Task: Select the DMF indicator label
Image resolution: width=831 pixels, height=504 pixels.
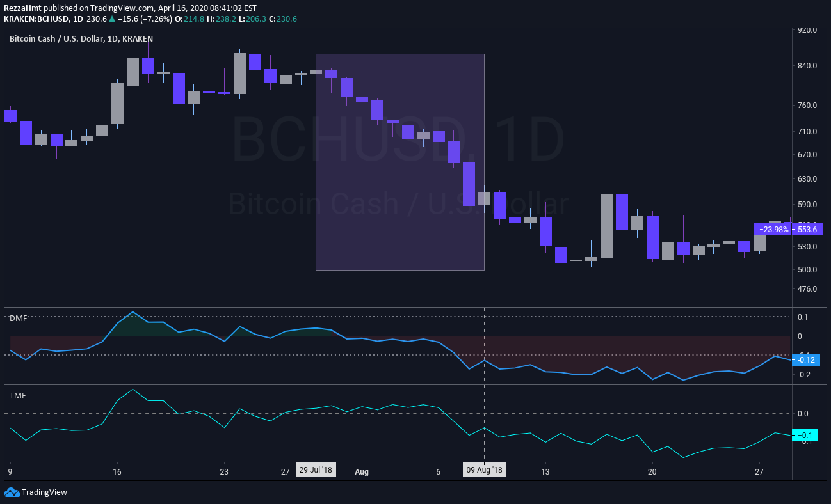Action: click(18, 317)
